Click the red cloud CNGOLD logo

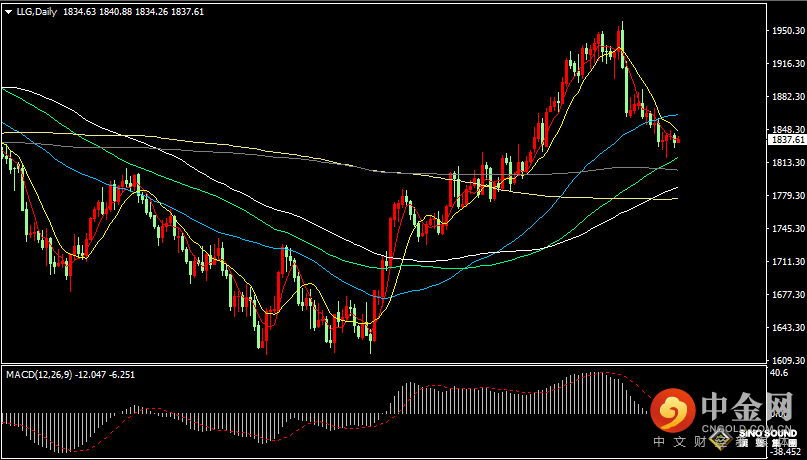point(673,410)
